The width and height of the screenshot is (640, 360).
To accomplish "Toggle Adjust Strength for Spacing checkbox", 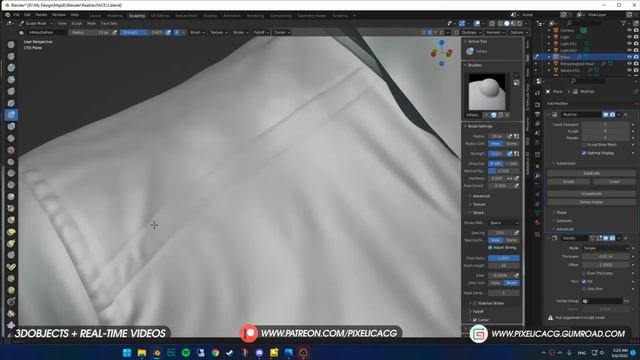I will (490, 248).
